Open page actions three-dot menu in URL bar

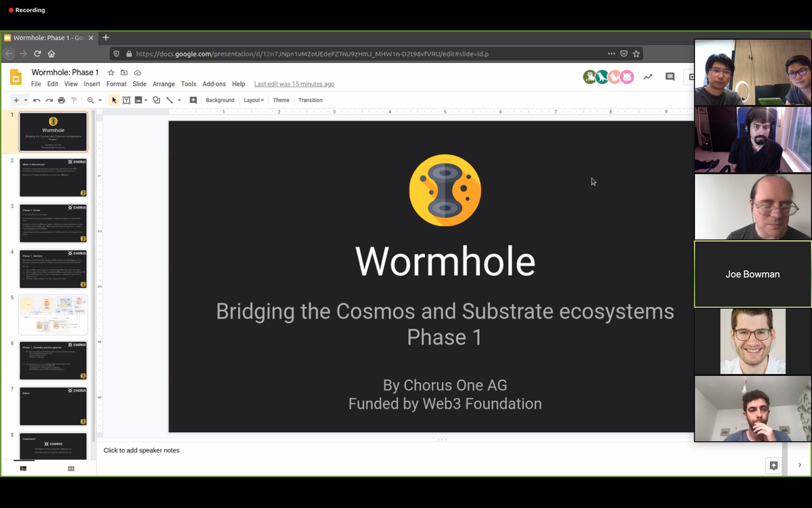pyautogui.click(x=612, y=54)
